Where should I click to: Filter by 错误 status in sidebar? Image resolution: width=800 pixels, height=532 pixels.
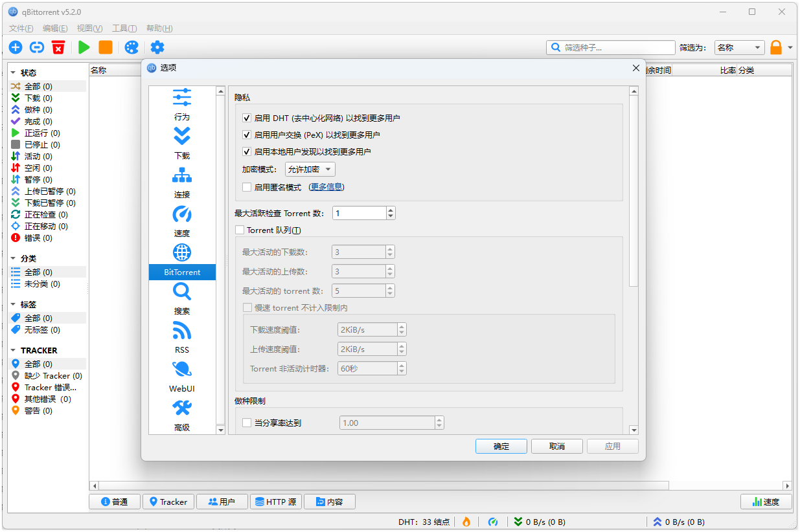(x=47, y=238)
